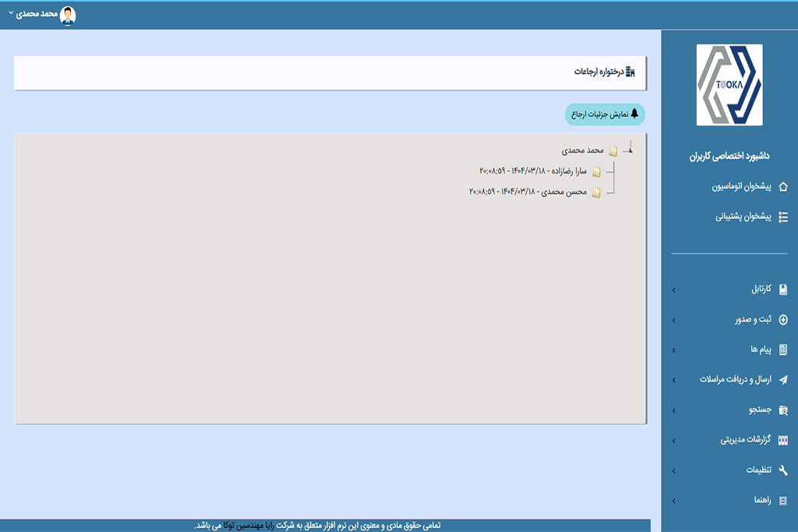The height and width of the screenshot is (532, 798).
Task: Expand the گزارشات مدیریتی submenu arrow
Action: tap(674, 441)
